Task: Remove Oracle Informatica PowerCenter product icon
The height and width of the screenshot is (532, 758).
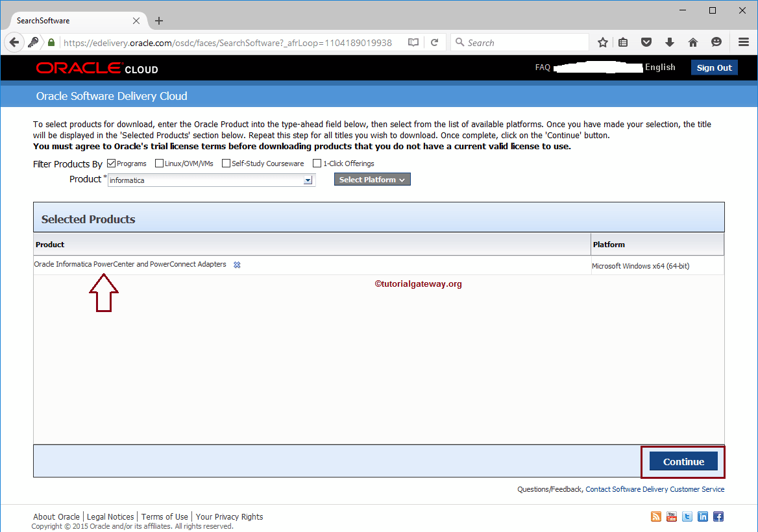Action: (x=237, y=265)
